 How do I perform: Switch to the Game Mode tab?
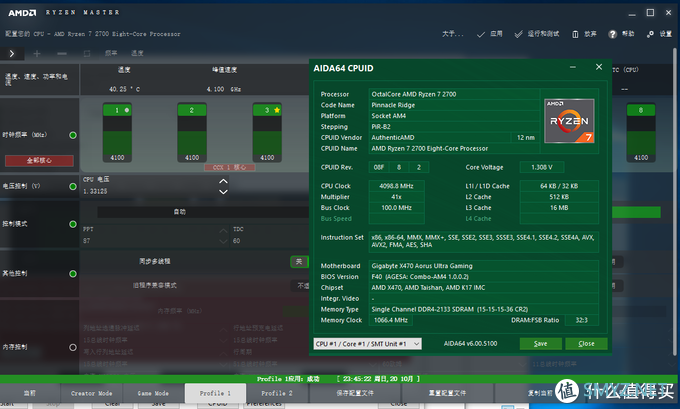pyautogui.click(x=154, y=393)
